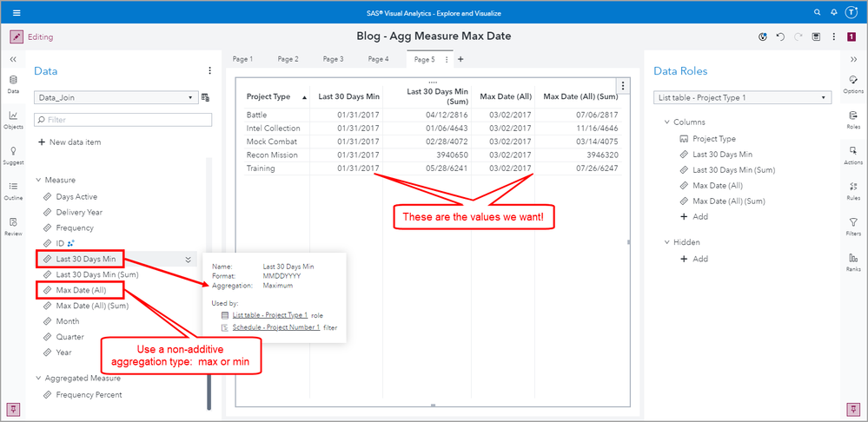Click Recon Mission table cell
This screenshot has width=868, height=422.
click(272, 155)
